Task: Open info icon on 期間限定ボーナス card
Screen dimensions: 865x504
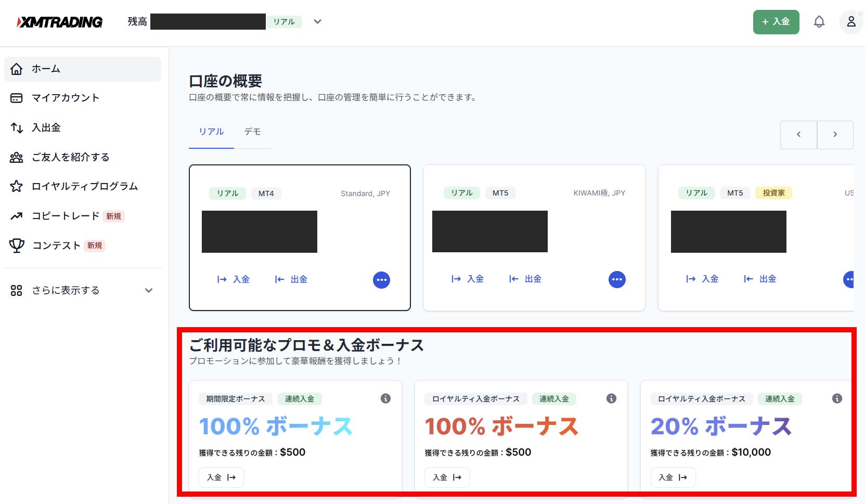Action: click(x=385, y=398)
